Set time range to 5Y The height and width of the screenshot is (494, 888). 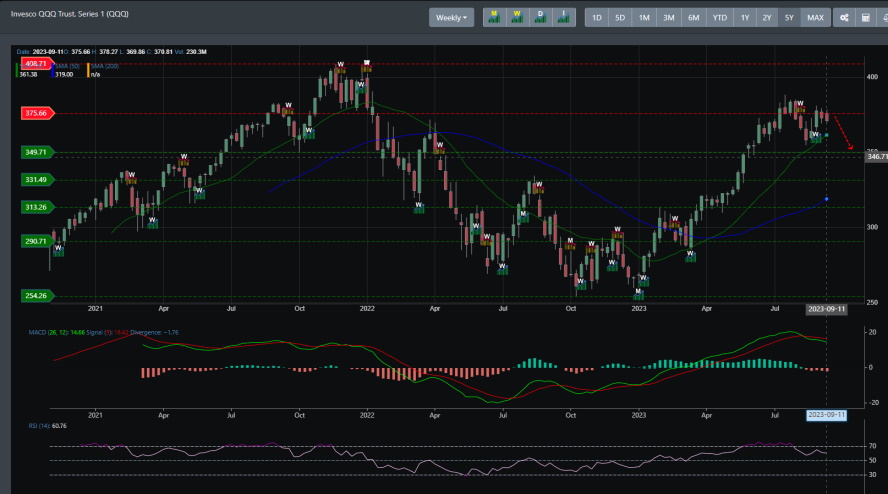click(x=789, y=18)
